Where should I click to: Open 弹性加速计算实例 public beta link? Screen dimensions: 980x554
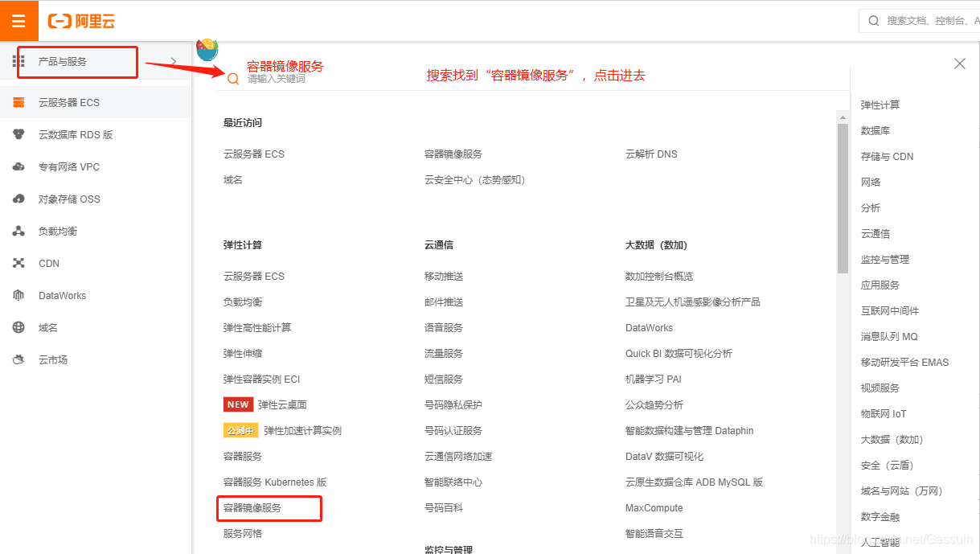tap(303, 431)
